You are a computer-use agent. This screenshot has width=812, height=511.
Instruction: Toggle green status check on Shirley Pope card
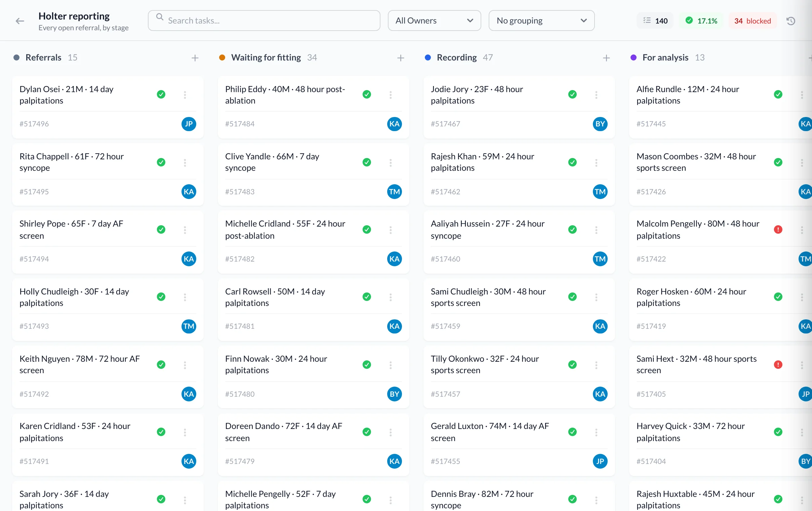pyautogui.click(x=161, y=230)
